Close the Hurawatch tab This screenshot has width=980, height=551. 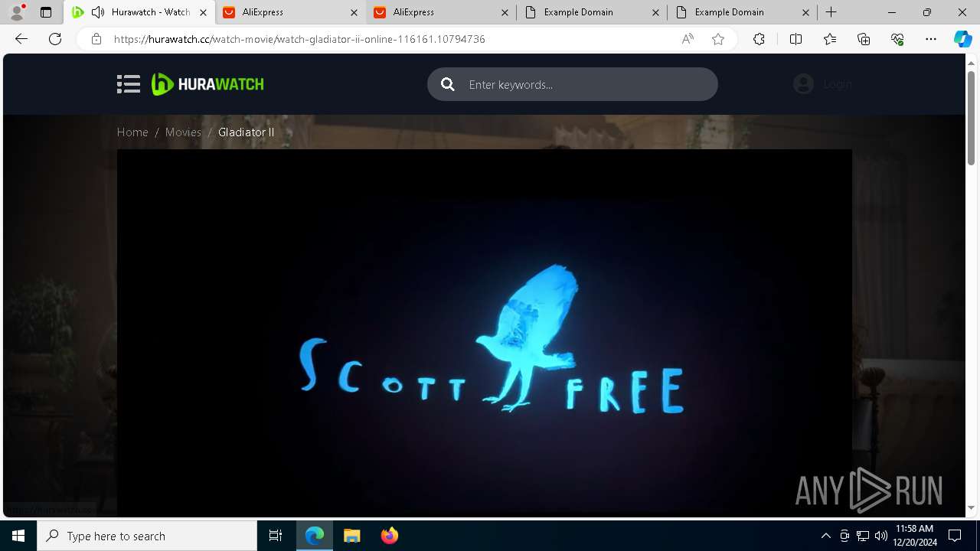[203, 12]
